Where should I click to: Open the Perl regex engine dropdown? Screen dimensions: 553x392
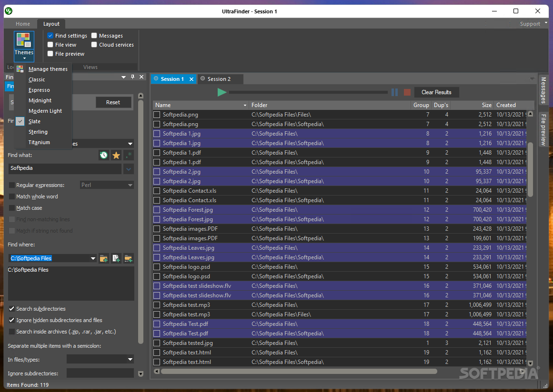coord(130,185)
